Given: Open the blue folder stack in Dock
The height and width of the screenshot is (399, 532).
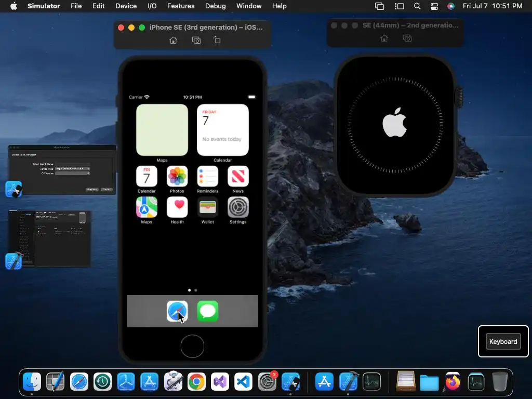Looking at the screenshot, I should [x=429, y=382].
